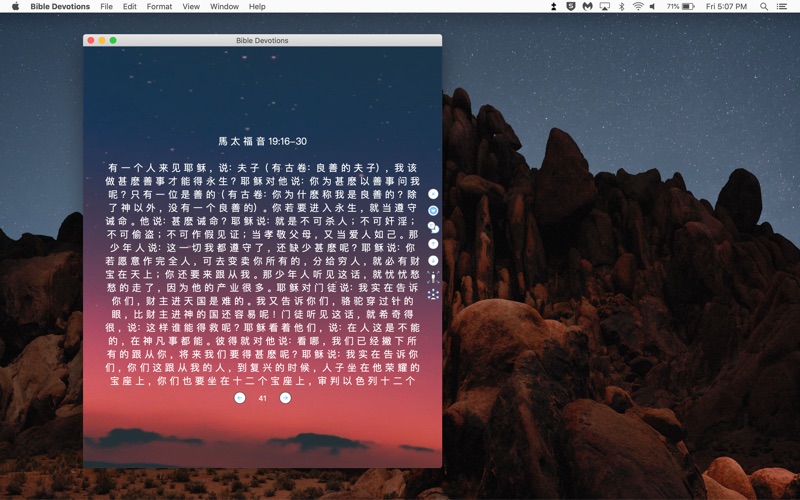Open the Wi-Fi status menu

click(637, 6)
